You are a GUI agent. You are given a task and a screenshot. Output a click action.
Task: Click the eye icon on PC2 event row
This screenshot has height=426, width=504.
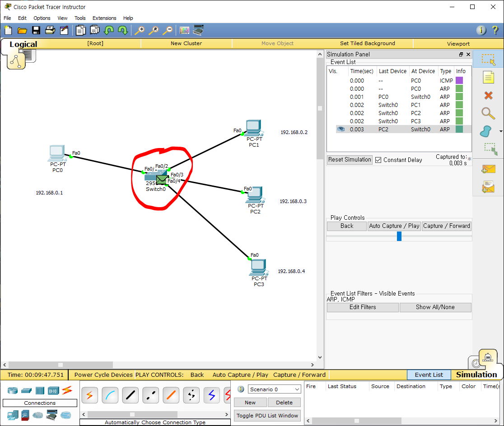click(x=341, y=129)
